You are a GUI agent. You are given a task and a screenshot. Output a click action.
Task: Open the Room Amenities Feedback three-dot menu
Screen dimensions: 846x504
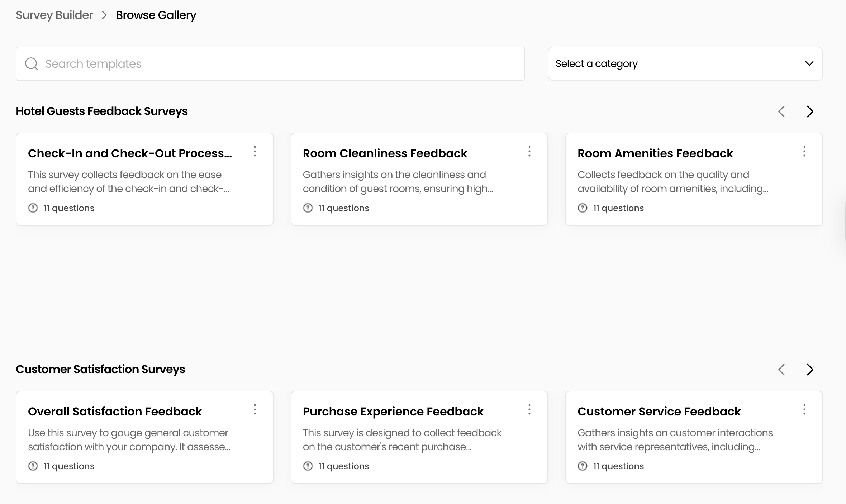point(804,152)
